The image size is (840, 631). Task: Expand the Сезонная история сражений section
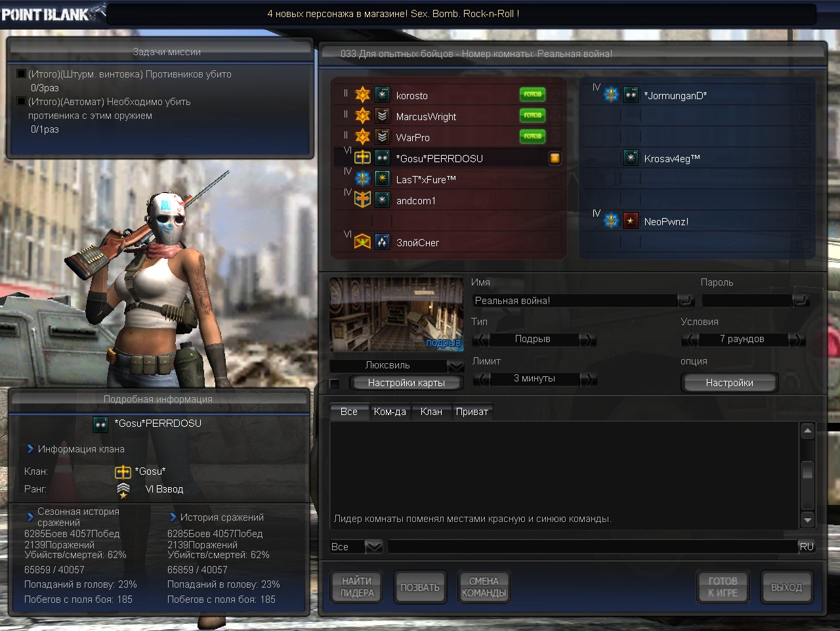[x=30, y=517]
